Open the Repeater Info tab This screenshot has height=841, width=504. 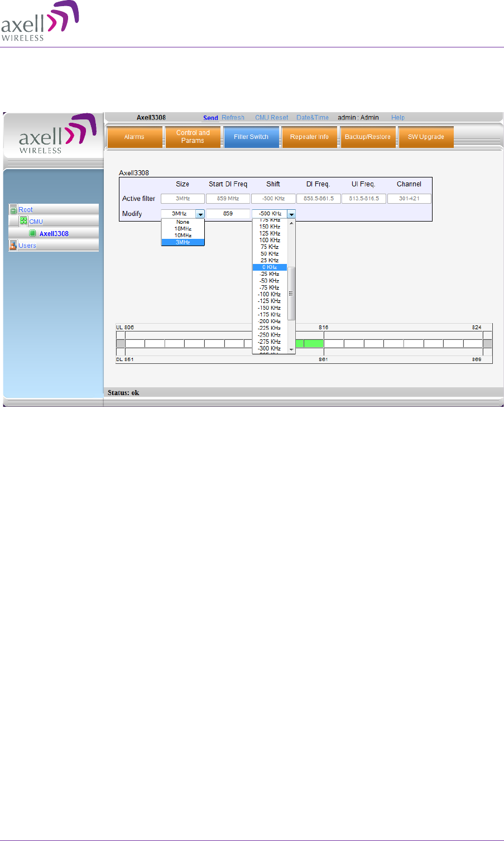(309, 137)
